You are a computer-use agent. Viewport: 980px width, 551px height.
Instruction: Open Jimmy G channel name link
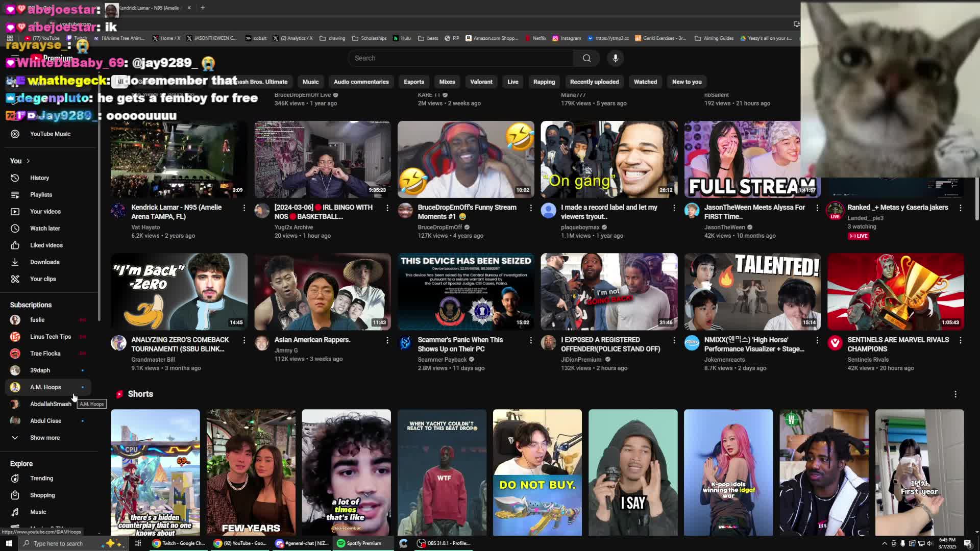286,350
